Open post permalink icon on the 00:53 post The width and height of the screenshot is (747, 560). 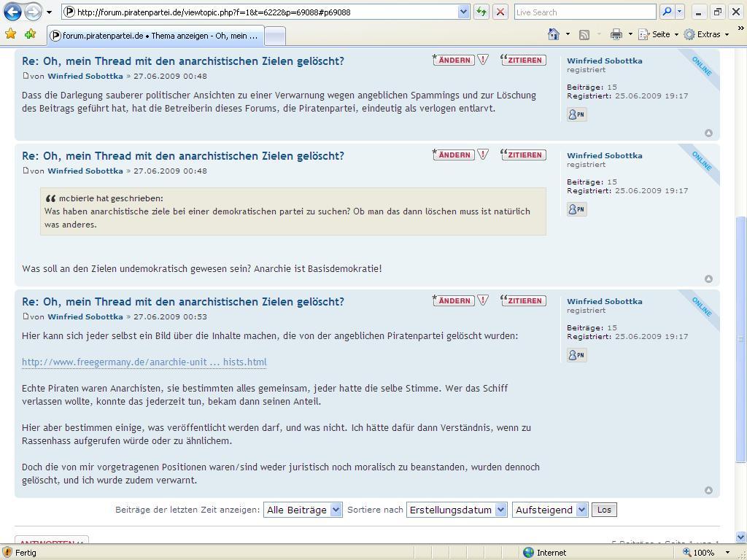click(26, 316)
